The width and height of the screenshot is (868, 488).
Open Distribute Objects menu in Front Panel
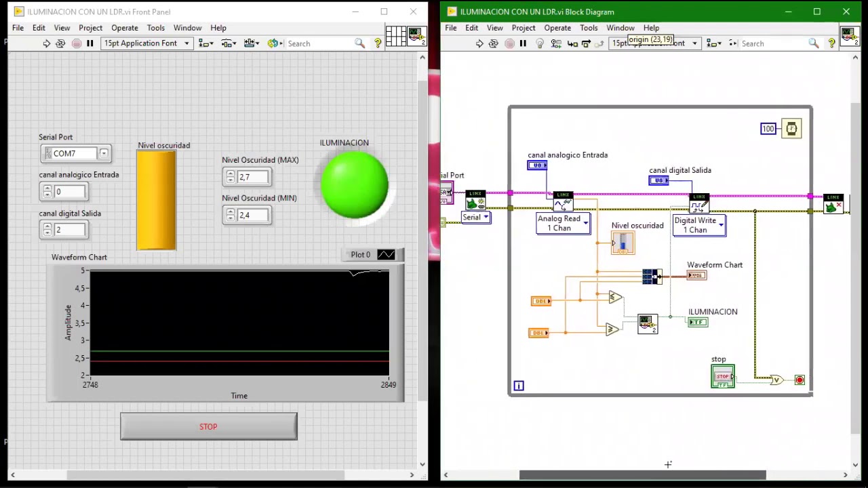point(229,43)
